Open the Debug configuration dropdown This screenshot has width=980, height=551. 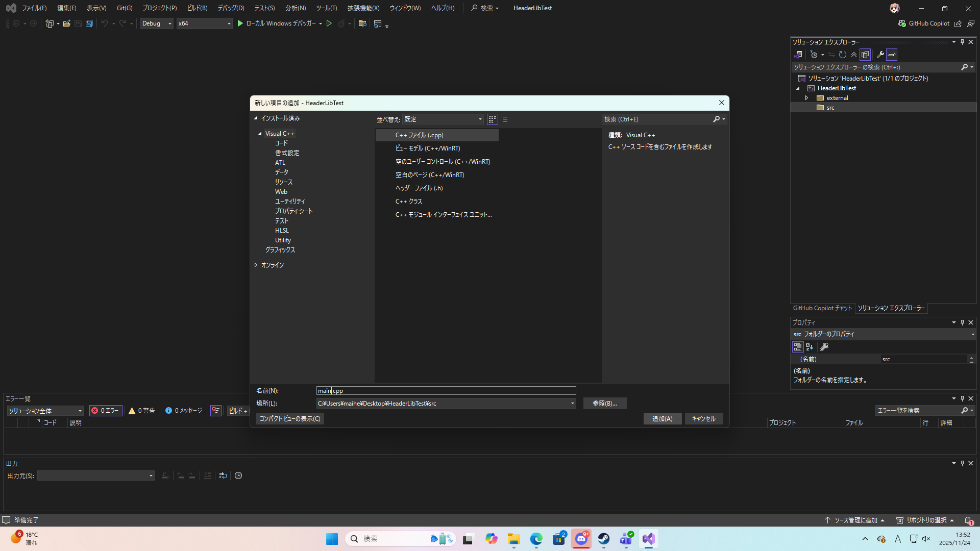point(157,23)
